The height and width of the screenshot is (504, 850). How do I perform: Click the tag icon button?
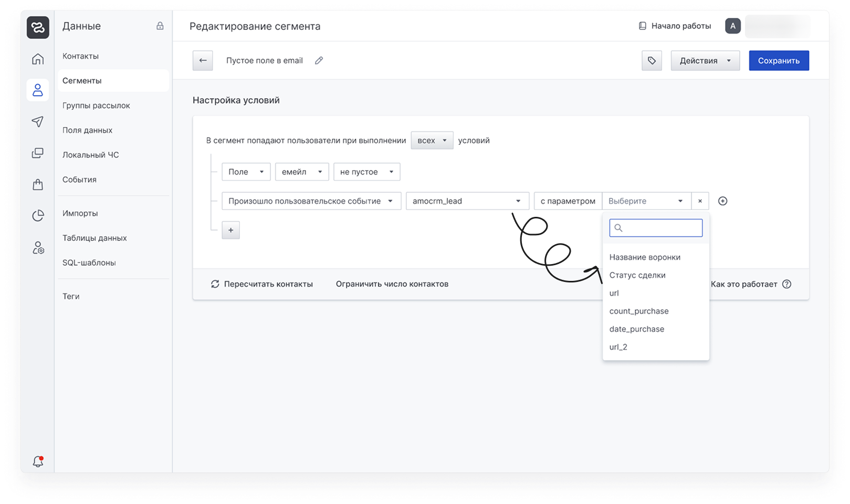click(652, 60)
